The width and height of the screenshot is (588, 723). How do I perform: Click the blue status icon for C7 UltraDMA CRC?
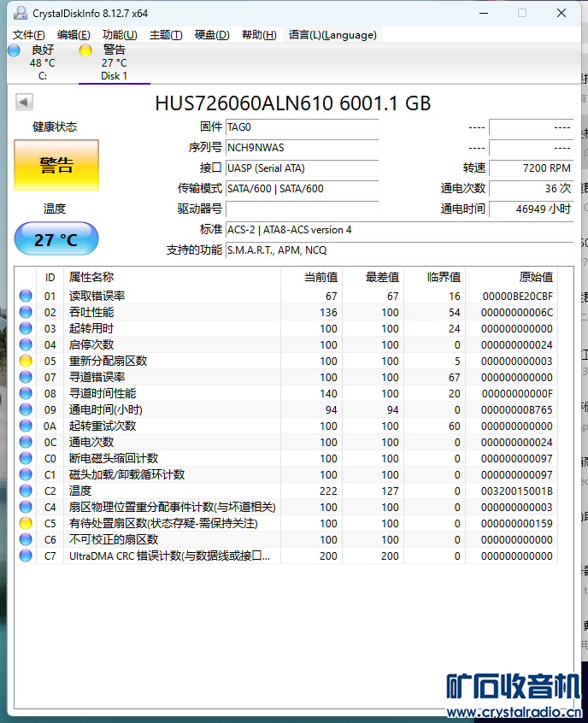click(x=26, y=555)
